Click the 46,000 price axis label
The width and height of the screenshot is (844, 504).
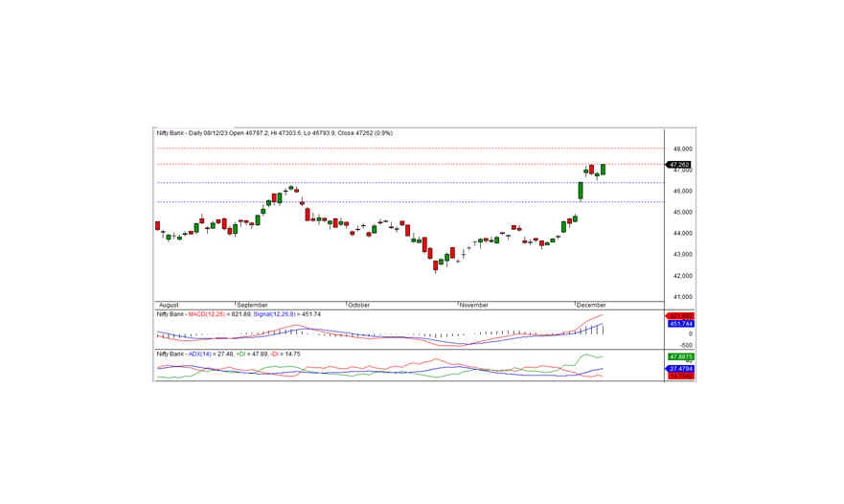coord(682,191)
